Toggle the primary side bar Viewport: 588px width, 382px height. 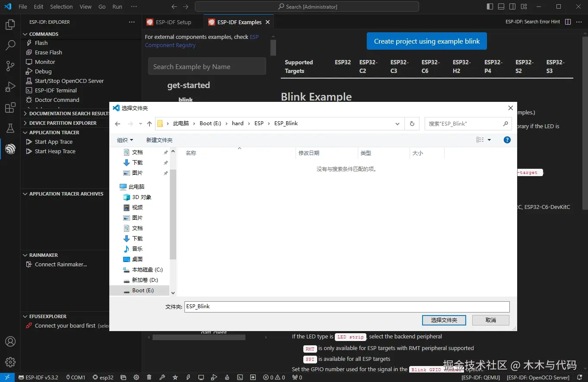click(x=490, y=6)
